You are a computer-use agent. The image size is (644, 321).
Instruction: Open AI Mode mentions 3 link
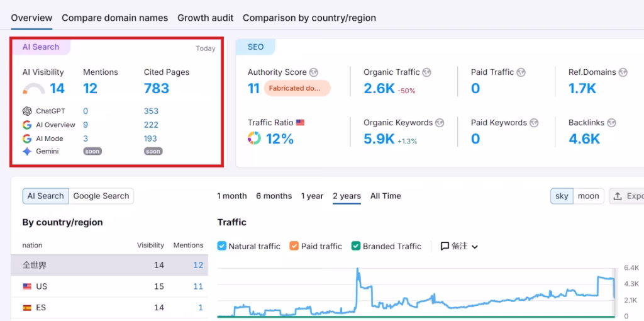pyautogui.click(x=86, y=138)
